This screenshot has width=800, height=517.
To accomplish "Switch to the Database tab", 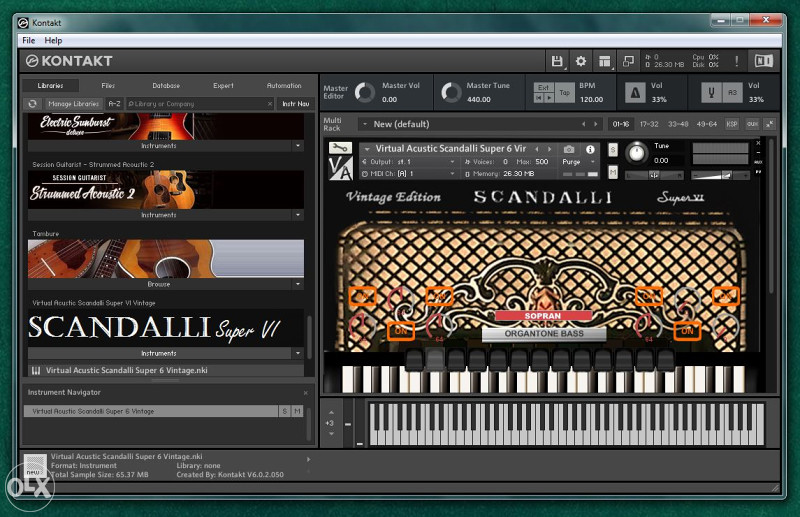I will [x=166, y=86].
